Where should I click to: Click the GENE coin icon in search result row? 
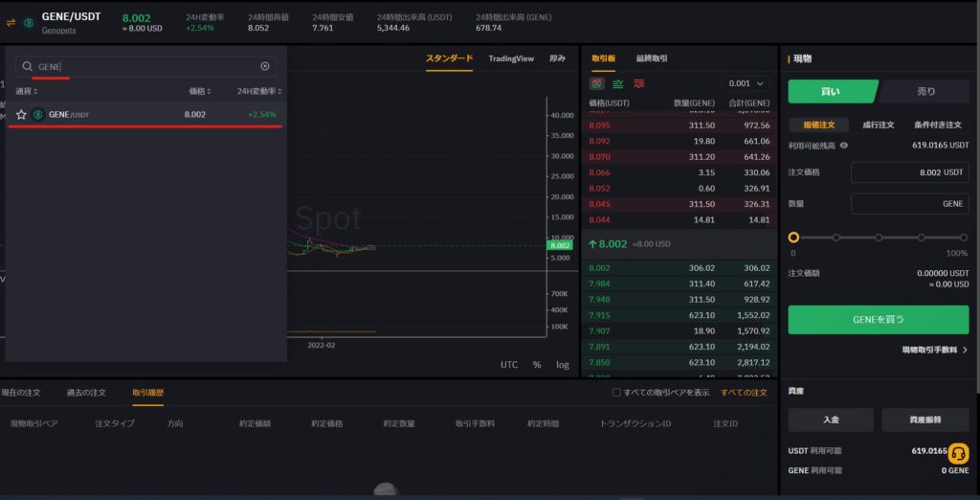tap(38, 115)
